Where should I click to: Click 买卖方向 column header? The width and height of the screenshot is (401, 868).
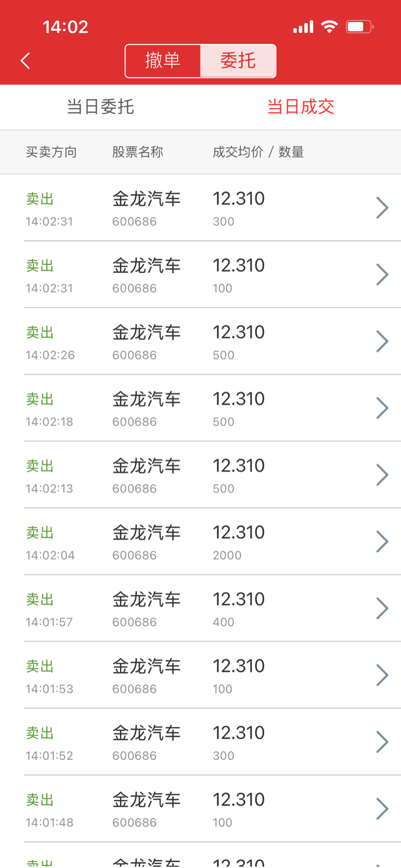point(51,152)
